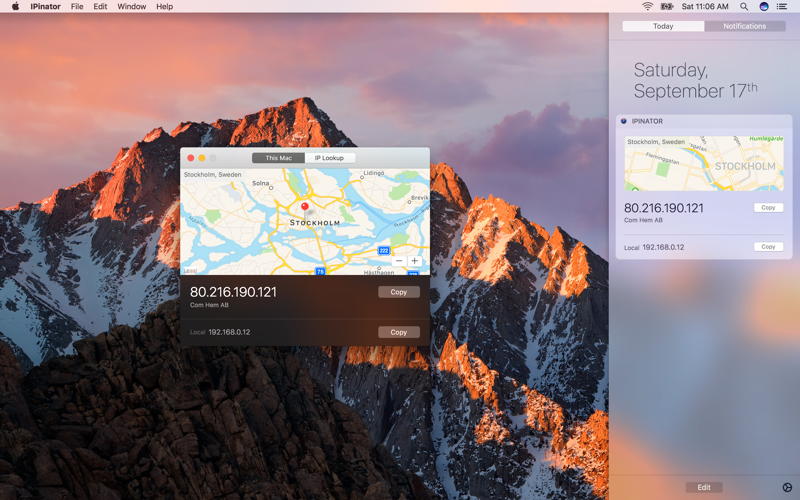Viewport: 800px width, 500px height.
Task: Open the File menu
Action: (x=77, y=6)
